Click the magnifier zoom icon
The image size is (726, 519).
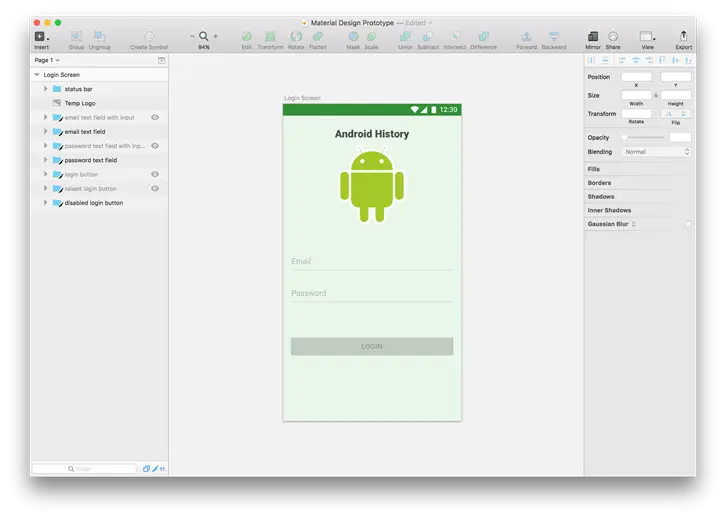[x=204, y=36]
